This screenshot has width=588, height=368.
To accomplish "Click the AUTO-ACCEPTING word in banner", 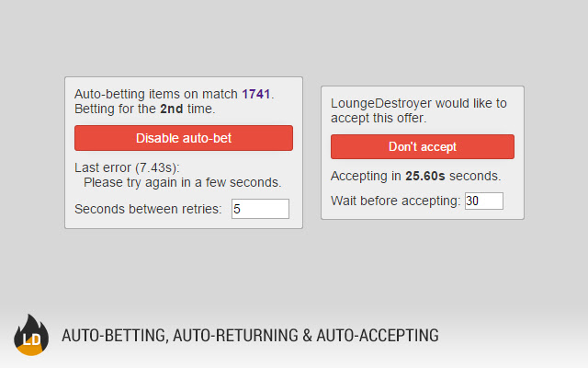I will point(377,336).
